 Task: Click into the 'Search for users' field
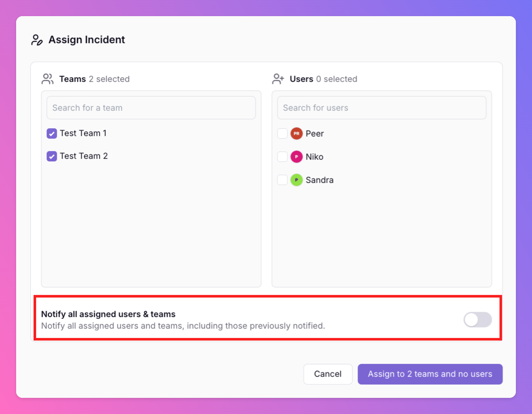coord(381,108)
